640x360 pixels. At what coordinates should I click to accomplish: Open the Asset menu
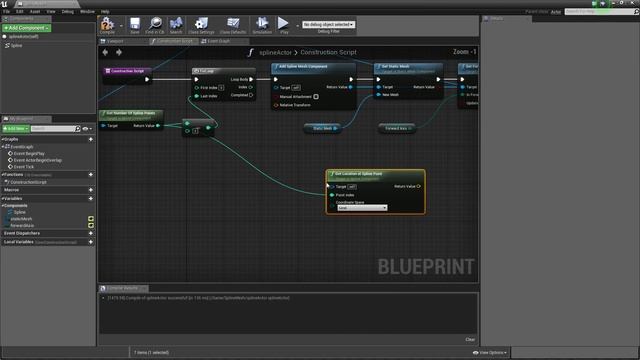(x=35, y=11)
